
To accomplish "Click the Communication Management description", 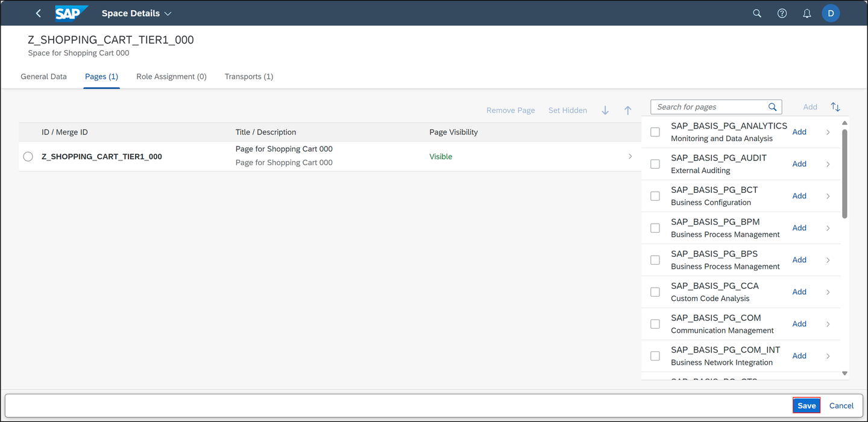I will 722,330.
